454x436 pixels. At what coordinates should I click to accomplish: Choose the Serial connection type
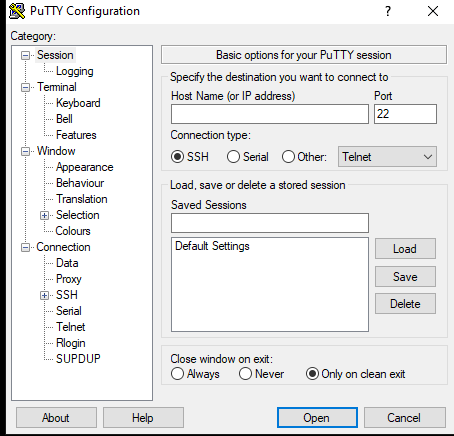coord(233,156)
